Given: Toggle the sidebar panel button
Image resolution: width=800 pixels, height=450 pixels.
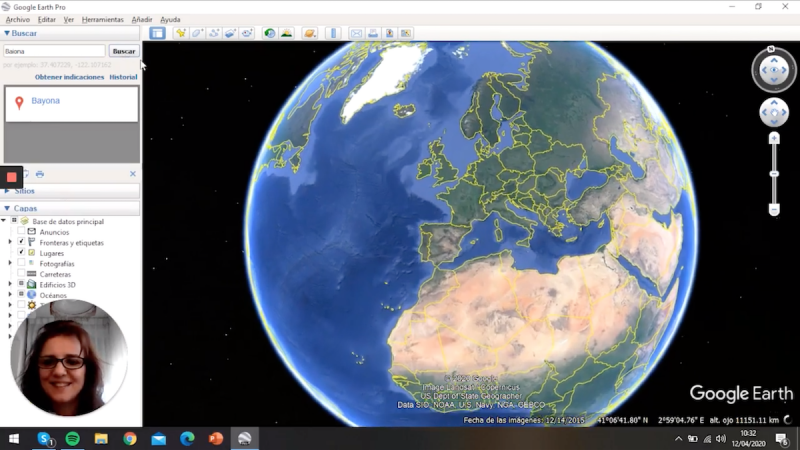Looking at the screenshot, I should pos(157,33).
